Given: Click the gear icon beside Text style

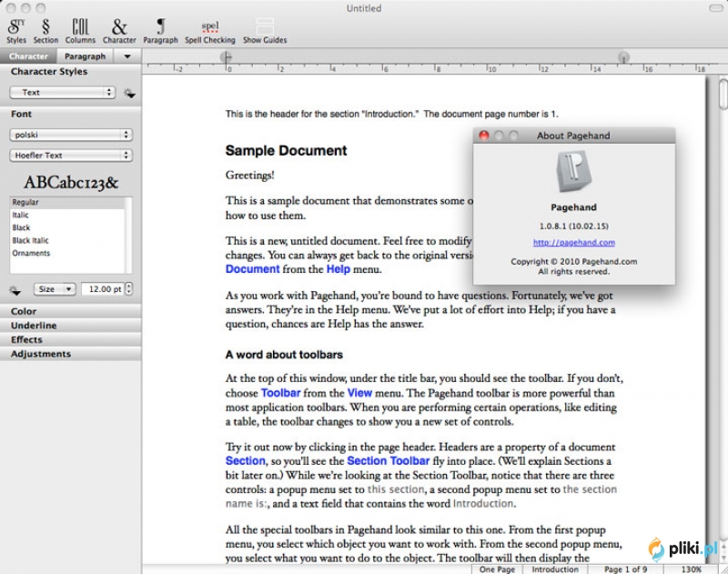Looking at the screenshot, I should click(x=129, y=93).
